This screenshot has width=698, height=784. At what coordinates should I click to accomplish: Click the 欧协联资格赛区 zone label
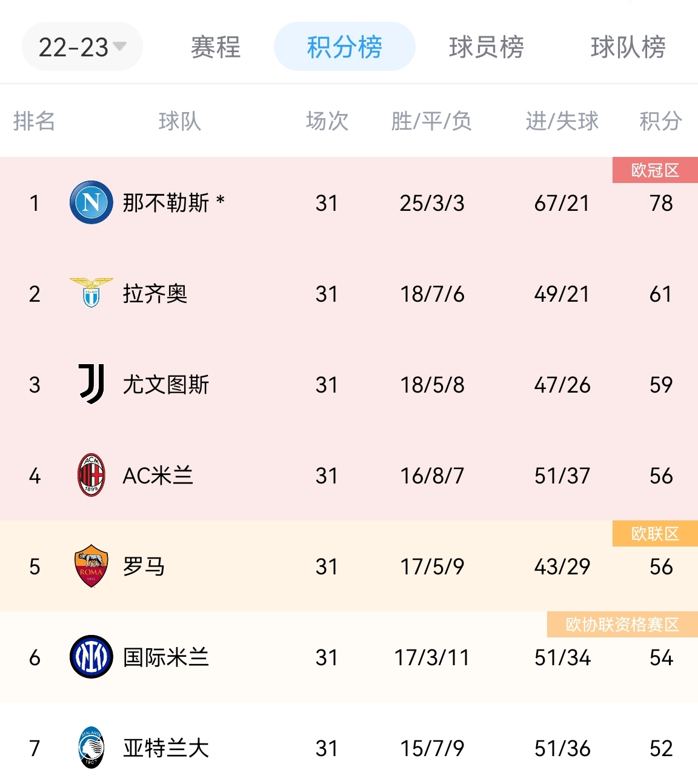point(622,625)
